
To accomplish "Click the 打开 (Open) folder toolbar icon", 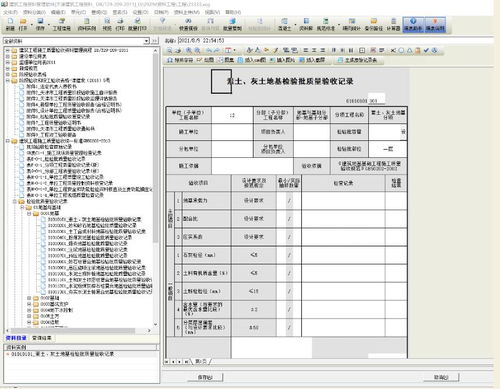I will [23, 24].
